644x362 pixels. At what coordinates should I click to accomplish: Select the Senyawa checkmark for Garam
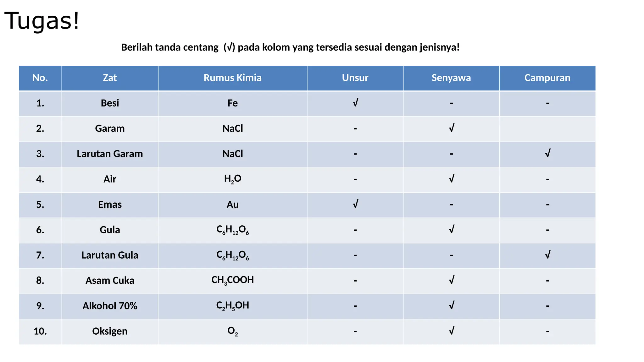click(x=452, y=128)
